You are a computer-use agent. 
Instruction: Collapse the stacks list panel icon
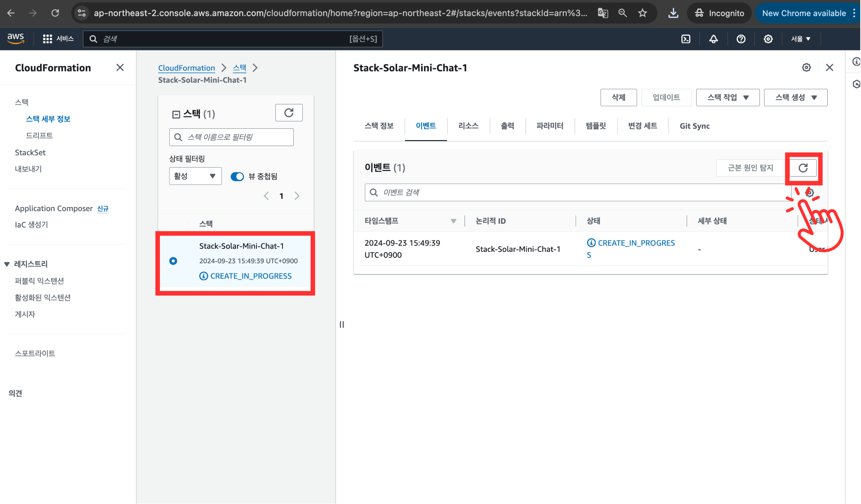[x=176, y=114]
